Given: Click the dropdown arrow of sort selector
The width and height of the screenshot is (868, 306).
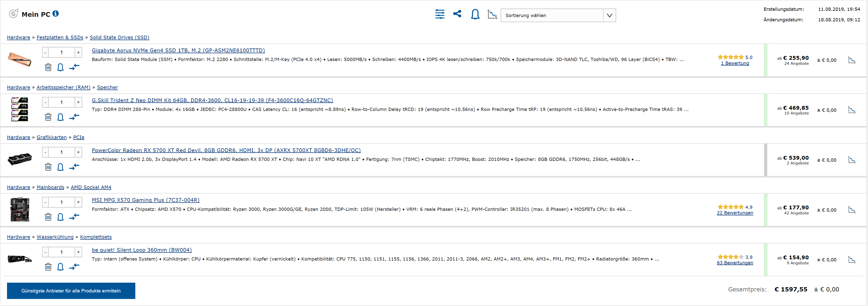Looking at the screenshot, I should point(609,16).
